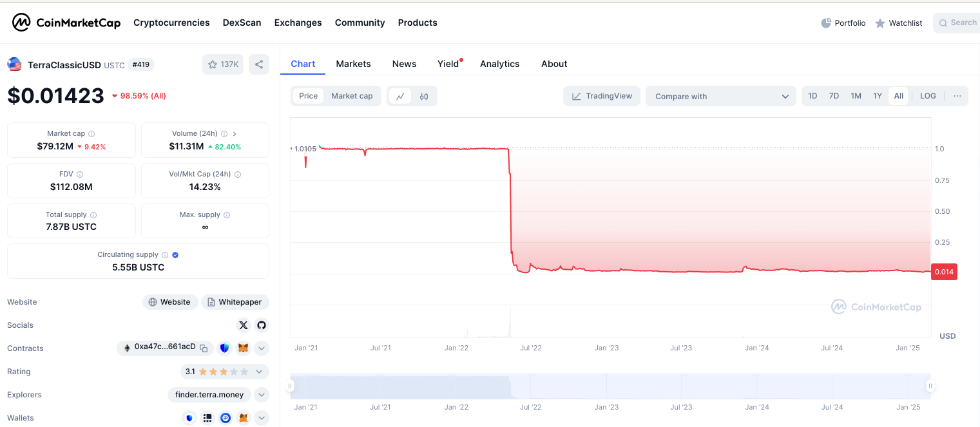The height and width of the screenshot is (427, 980).
Task: Click the Total supply info icon
Action: click(x=93, y=215)
